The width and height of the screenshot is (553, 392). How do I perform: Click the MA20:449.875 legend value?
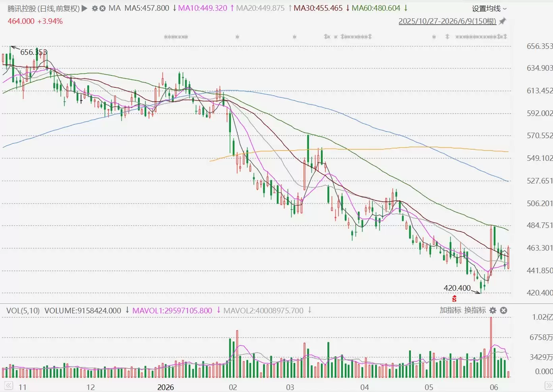[x=260, y=8]
